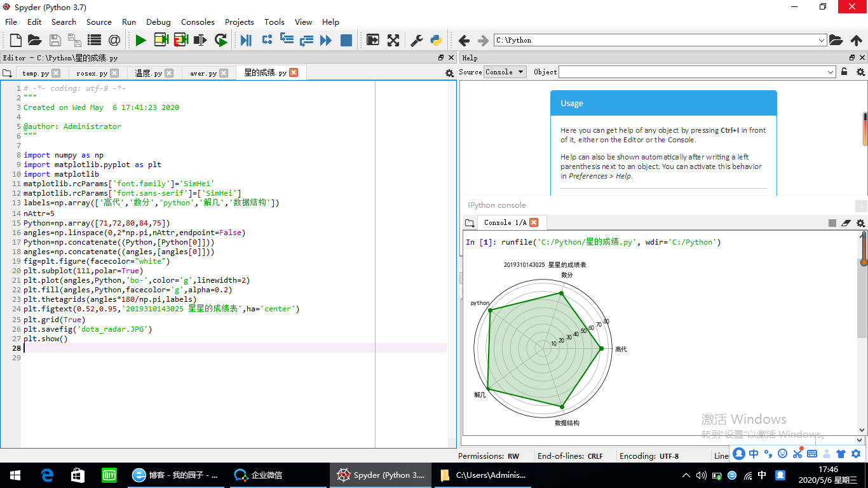This screenshot has height=488, width=868.
Task: Open the PYTHONPATH manager Python icon
Action: coord(436,40)
